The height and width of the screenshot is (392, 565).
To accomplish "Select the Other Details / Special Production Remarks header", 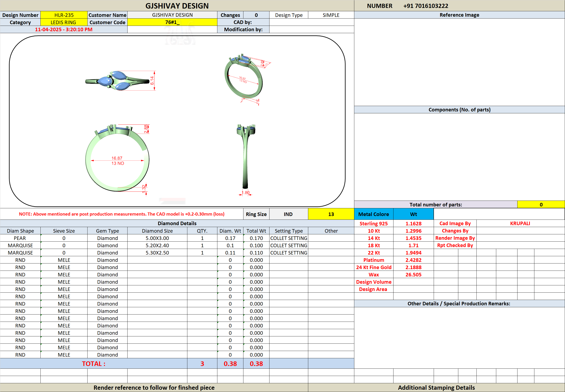I will pos(459,303).
